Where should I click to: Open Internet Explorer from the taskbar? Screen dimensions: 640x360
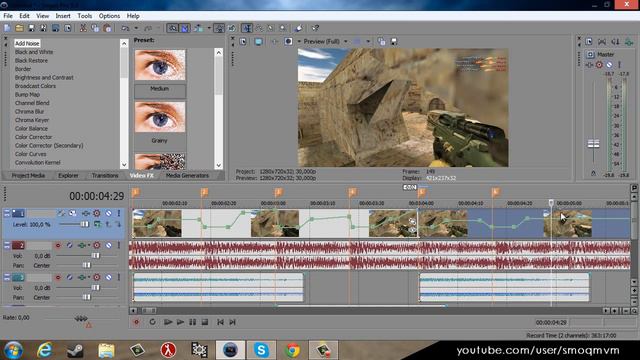click(x=44, y=350)
